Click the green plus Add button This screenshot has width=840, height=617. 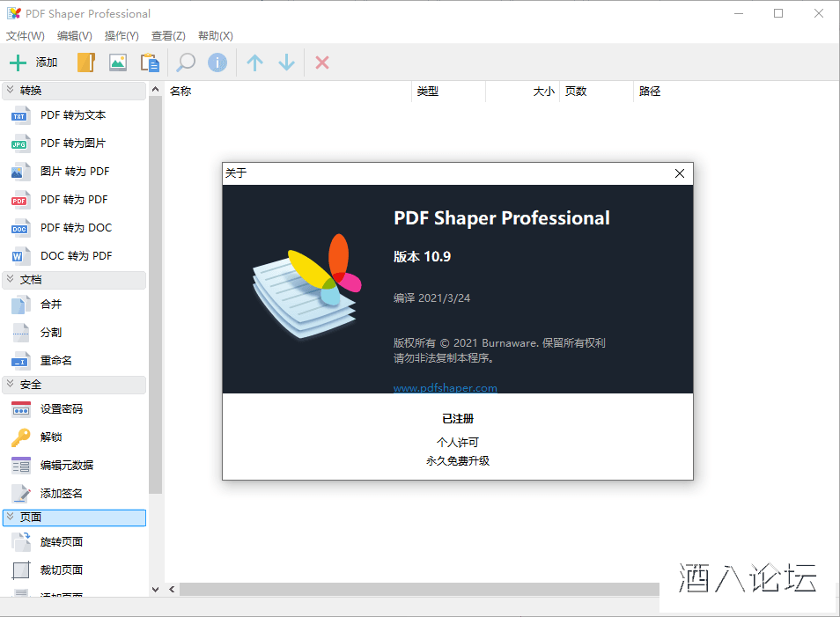pyautogui.click(x=33, y=62)
